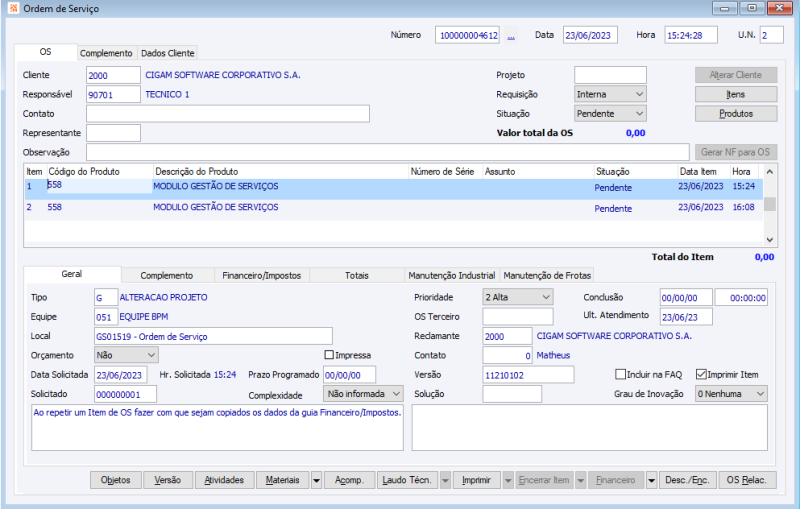800x509 pixels.
Task: Open the arrow menu next to Imprimir
Action: (x=508, y=480)
